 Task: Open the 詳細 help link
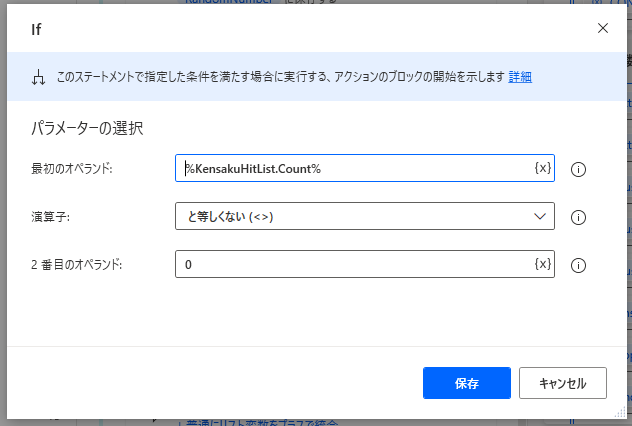tap(520, 77)
